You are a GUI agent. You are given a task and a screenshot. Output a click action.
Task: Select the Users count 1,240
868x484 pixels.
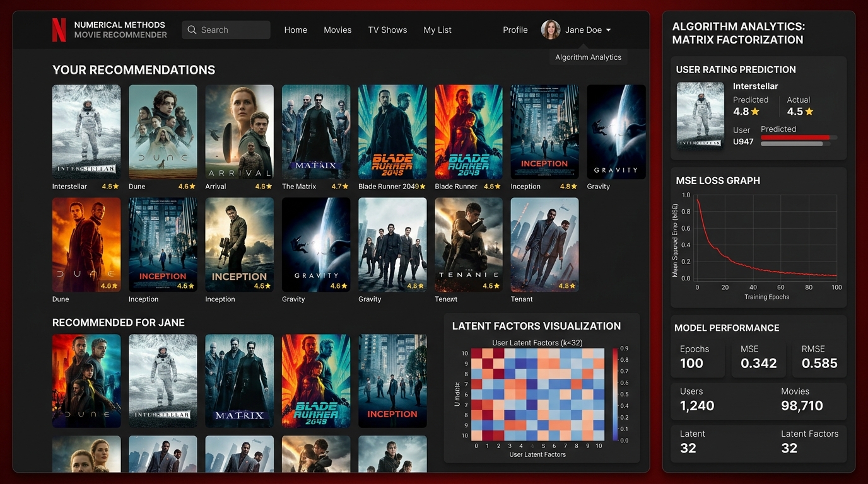tap(697, 406)
